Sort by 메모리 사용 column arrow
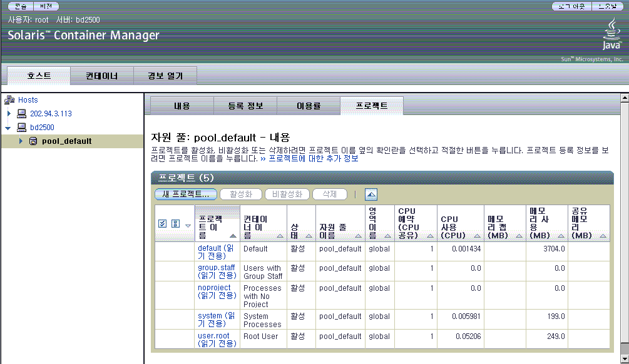This screenshot has height=364, width=629. (x=561, y=236)
